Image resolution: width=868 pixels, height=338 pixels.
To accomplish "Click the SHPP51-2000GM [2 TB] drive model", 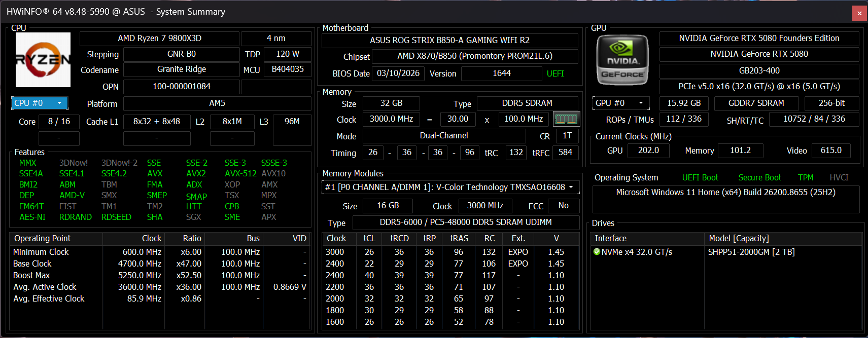I will tap(751, 252).
